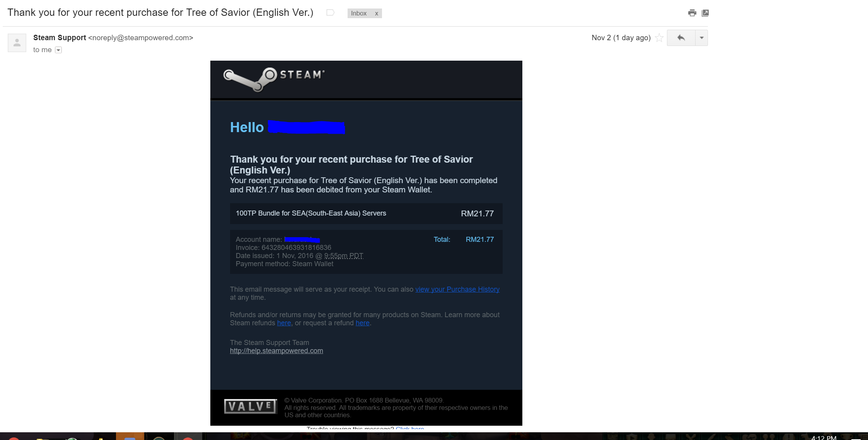Click the Valve logo in footer
This screenshot has height=440, width=868.
pos(251,406)
